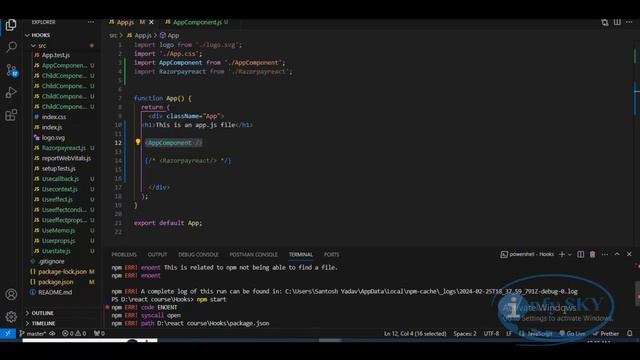Click line 12 number in gutter

click(x=118, y=142)
